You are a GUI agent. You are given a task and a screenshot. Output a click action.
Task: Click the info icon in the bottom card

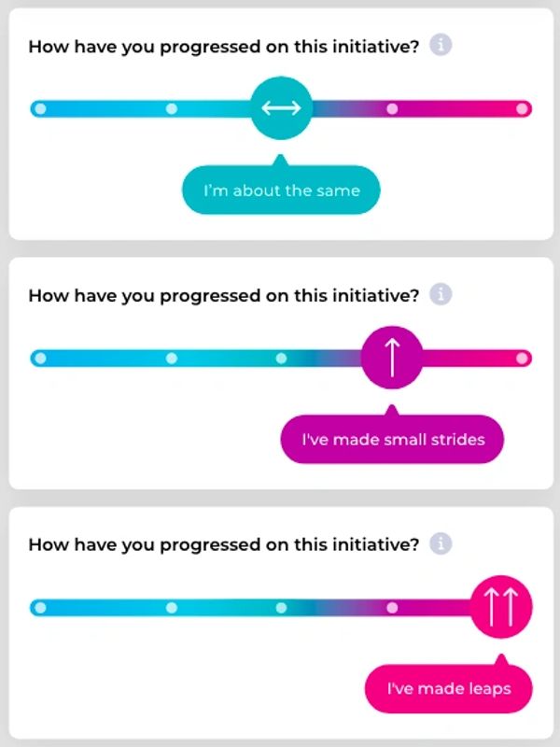click(441, 543)
